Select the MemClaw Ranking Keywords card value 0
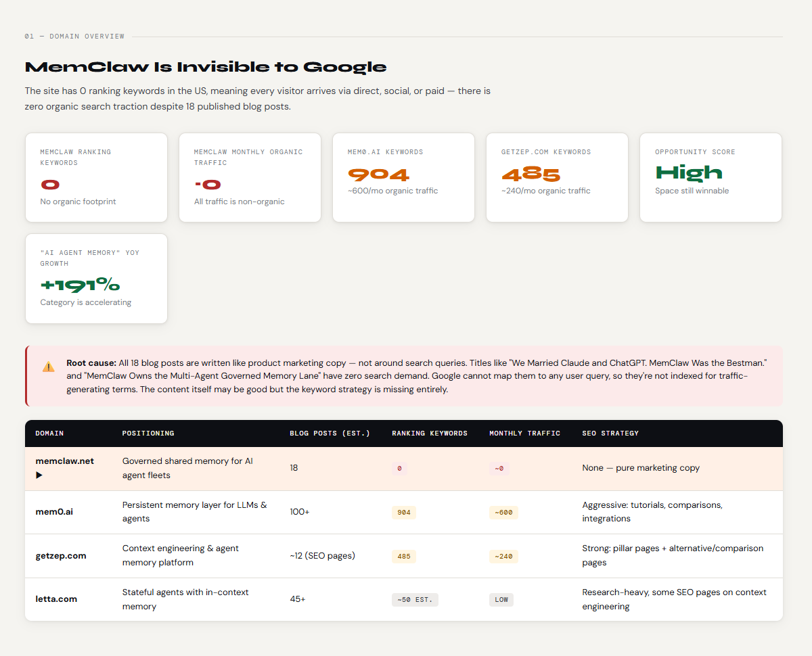The height and width of the screenshot is (656, 812). (x=50, y=184)
